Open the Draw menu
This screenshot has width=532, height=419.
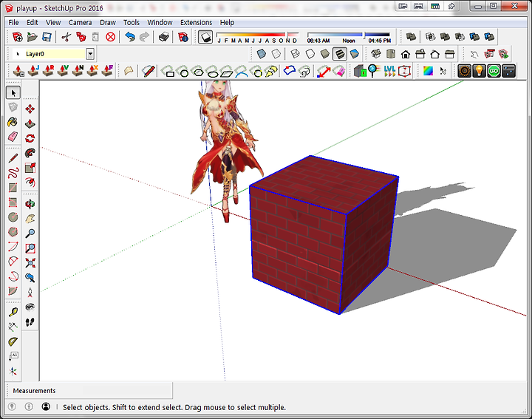pyautogui.click(x=108, y=22)
